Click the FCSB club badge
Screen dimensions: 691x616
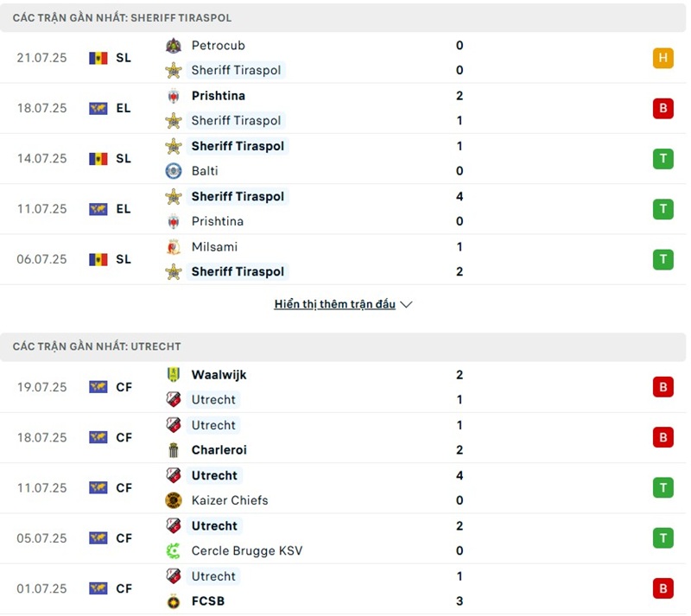[x=174, y=601]
